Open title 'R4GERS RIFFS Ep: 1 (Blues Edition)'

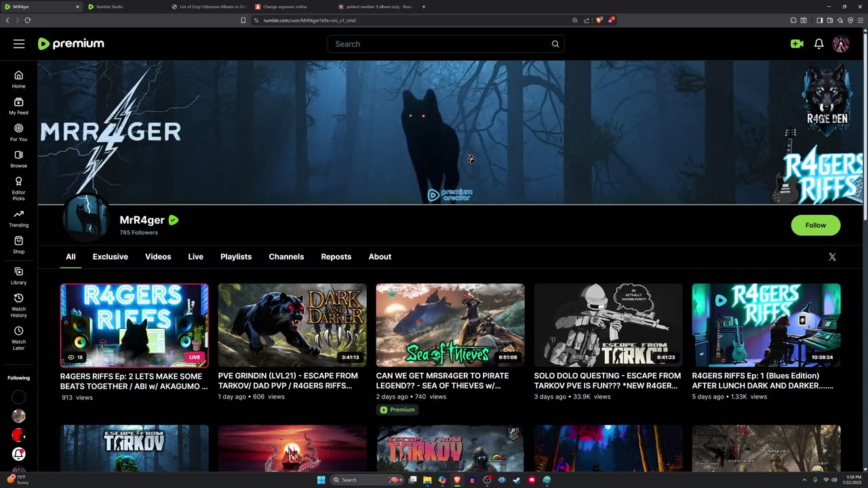[763, 381]
